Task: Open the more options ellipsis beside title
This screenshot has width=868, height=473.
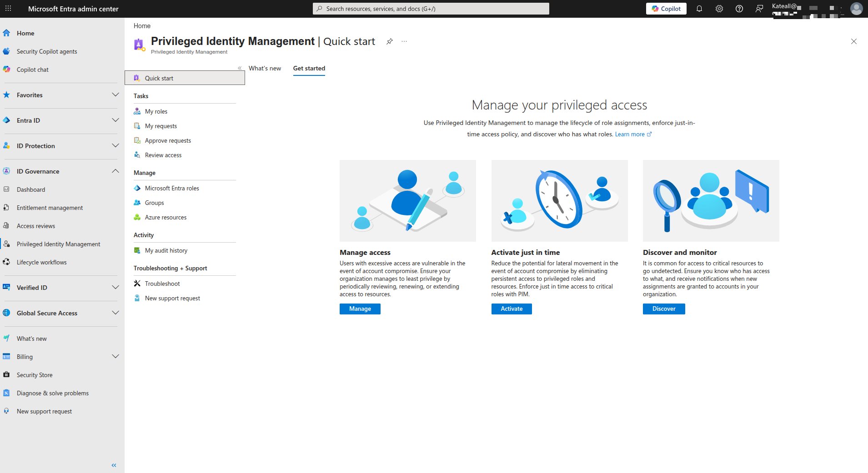Action: click(404, 41)
